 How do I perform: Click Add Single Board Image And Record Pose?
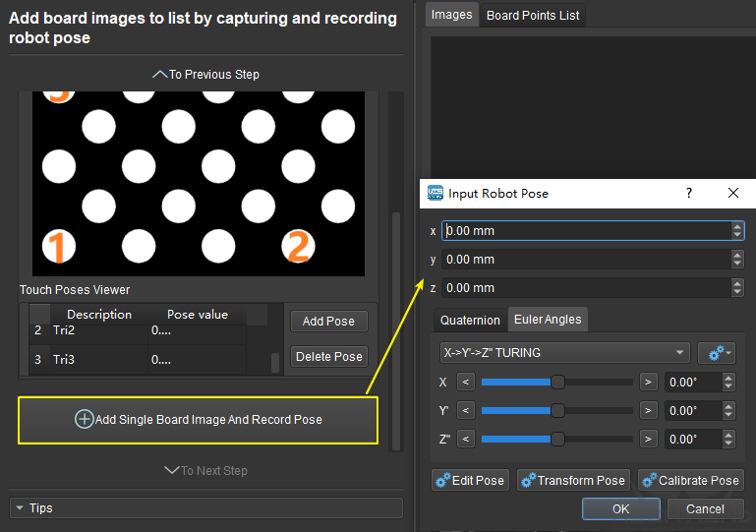click(199, 420)
